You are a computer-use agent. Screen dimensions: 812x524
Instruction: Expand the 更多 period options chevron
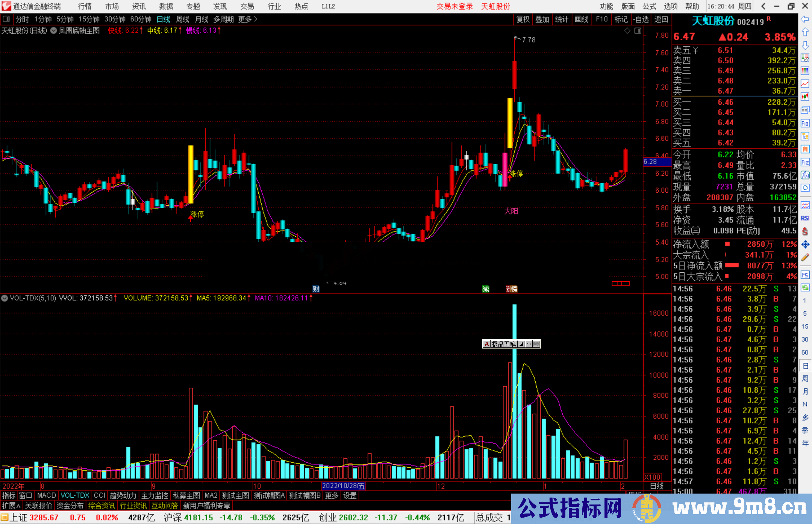point(256,19)
